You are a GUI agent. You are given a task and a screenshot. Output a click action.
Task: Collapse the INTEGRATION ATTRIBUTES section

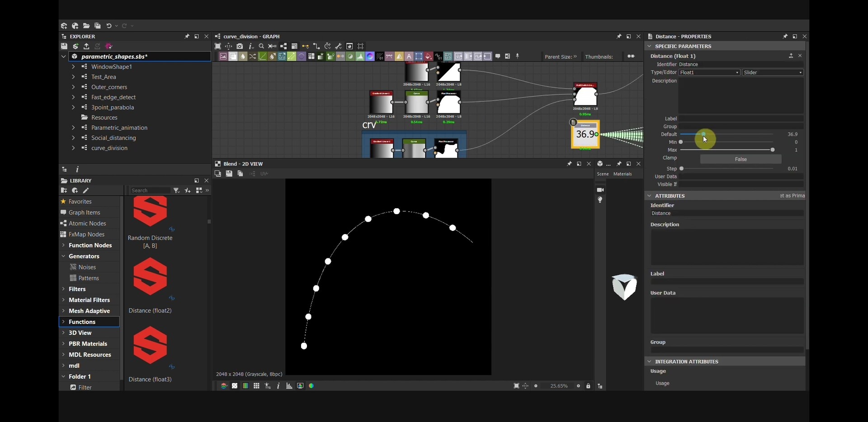650,361
